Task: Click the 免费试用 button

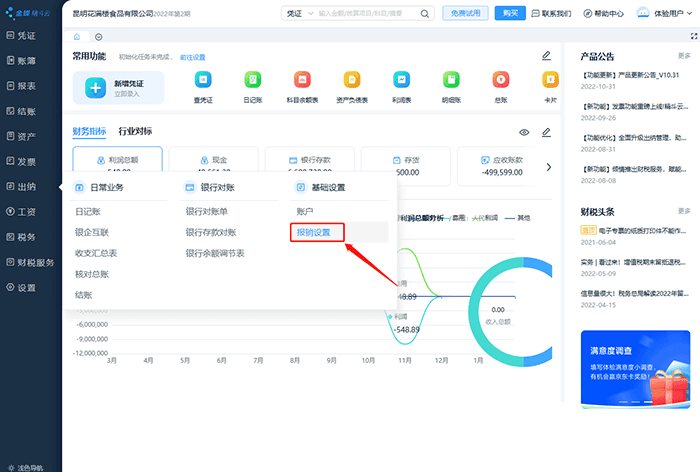Action: tap(465, 13)
